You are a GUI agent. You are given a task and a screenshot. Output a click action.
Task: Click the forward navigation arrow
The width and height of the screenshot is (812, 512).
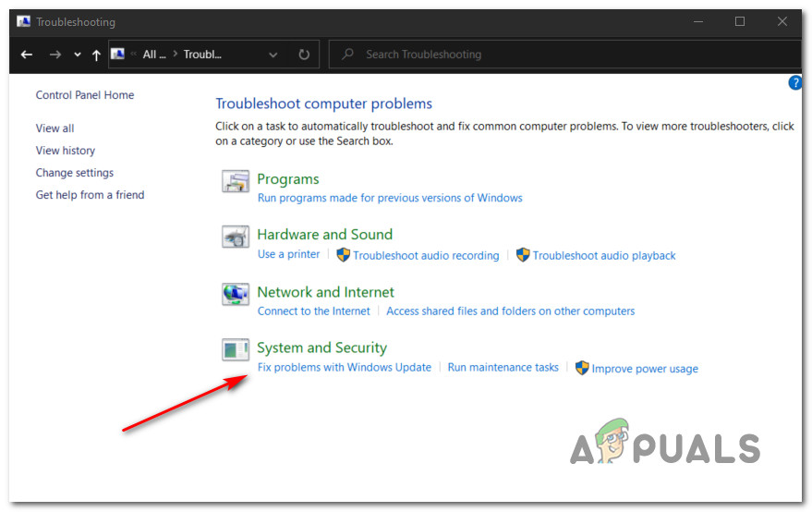pos(55,55)
